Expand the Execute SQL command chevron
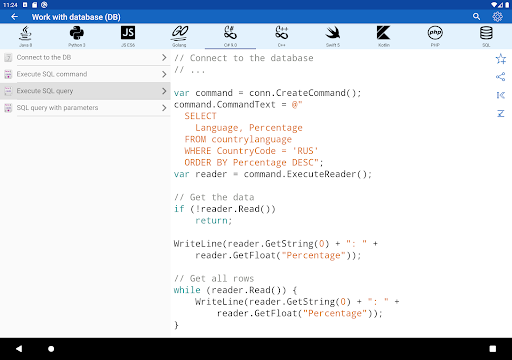Viewport: 512px width, 360px height. coord(164,74)
